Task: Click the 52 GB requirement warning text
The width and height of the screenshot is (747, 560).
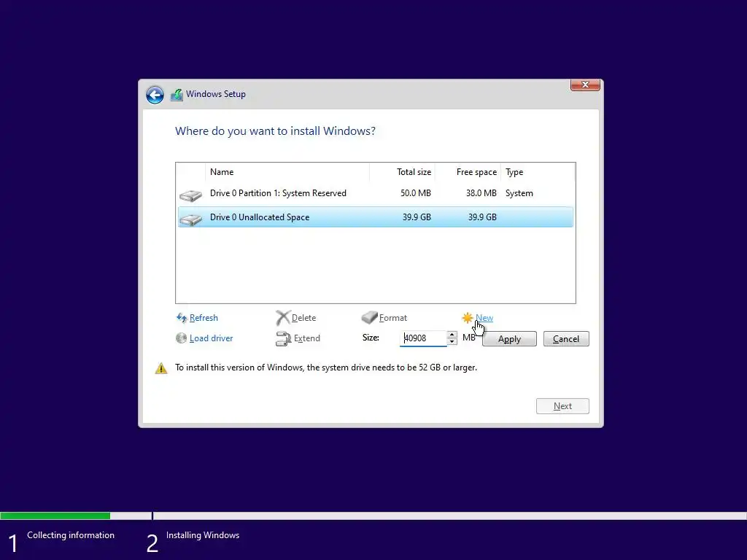Action: click(x=326, y=367)
